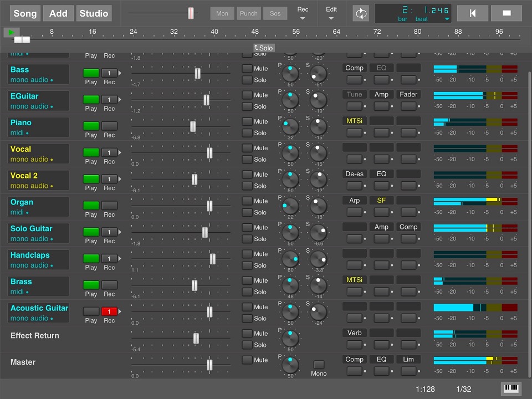Open the Bass Comp effect
532x399 pixels.
[354, 68]
